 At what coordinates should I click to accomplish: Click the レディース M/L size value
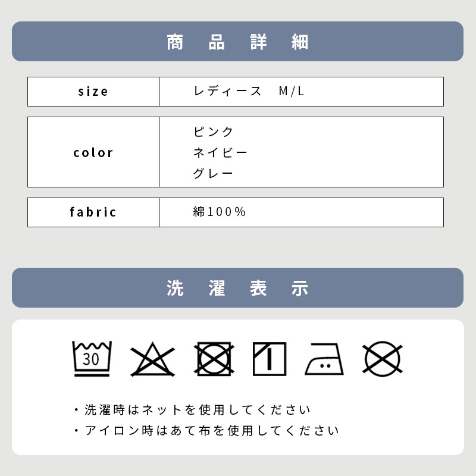[249, 91]
